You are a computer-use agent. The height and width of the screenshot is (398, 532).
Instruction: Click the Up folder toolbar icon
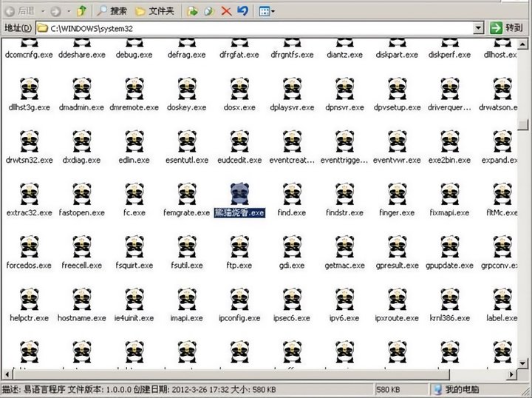click(83, 11)
